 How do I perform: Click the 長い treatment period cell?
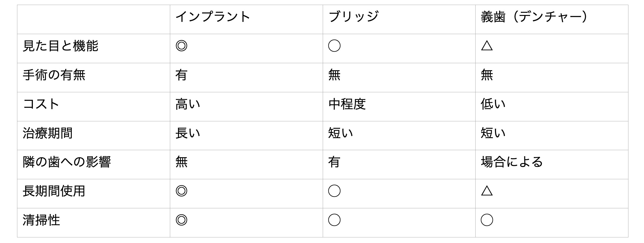pos(188,133)
